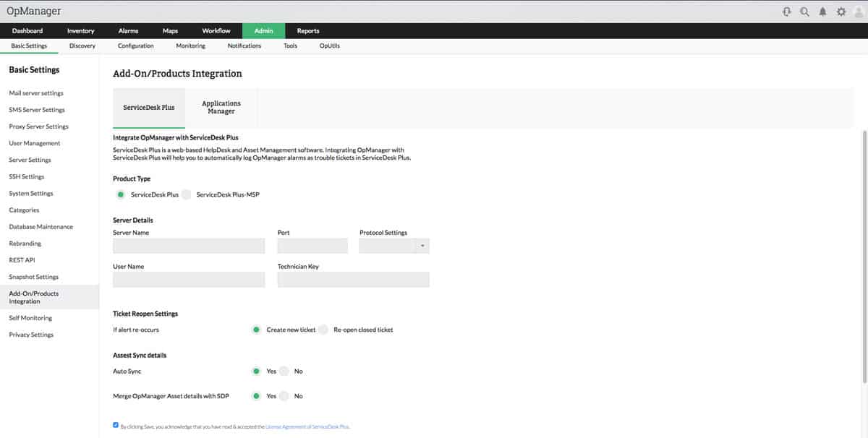Image resolution: width=868 pixels, height=438 pixels.
Task: Switch to OpUtils submenu
Action: (x=330, y=46)
